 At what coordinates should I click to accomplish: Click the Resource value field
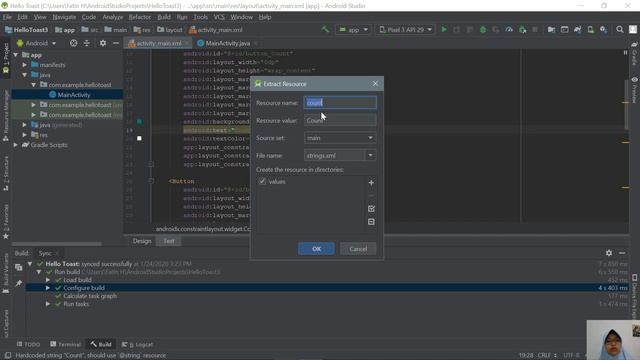click(340, 120)
